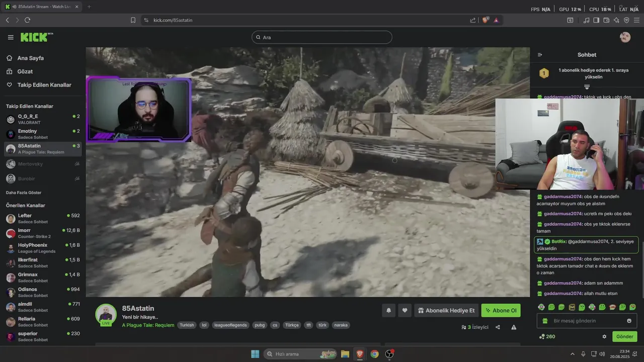Image resolution: width=644 pixels, height=362 pixels.
Task: Open the profile avatar menu
Action: [625, 37]
